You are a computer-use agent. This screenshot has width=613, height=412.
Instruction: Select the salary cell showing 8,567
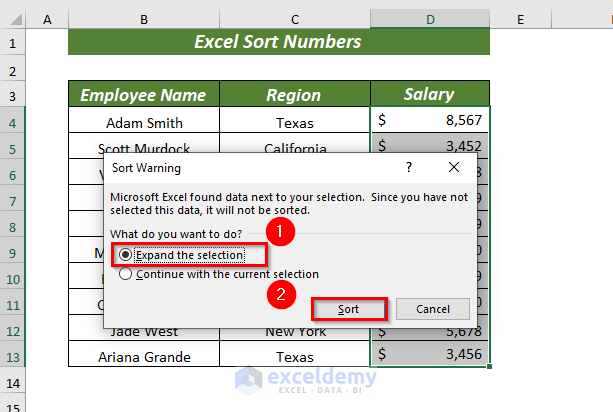[x=430, y=120]
